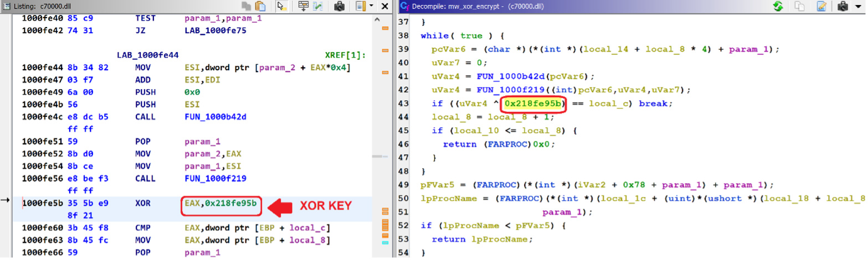
Task: Click the CMP instruction at 1000fe60
Action: (x=142, y=227)
